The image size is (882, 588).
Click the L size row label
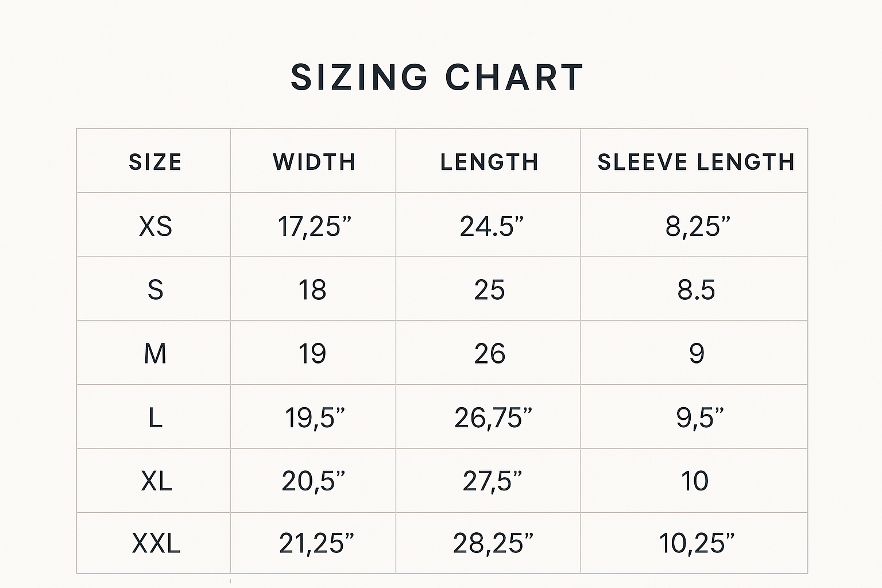tap(155, 417)
